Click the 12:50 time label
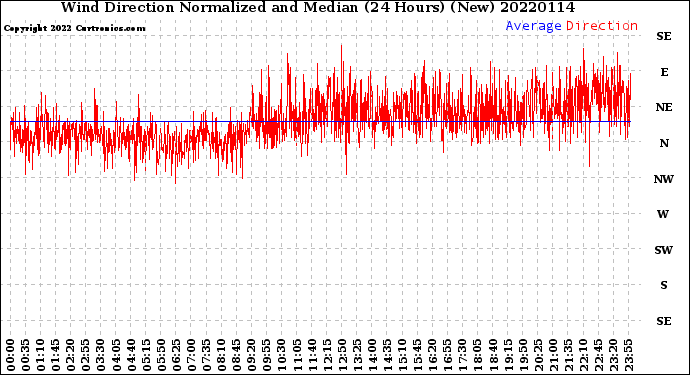The width and height of the screenshot is (690, 375). pyautogui.click(x=342, y=355)
